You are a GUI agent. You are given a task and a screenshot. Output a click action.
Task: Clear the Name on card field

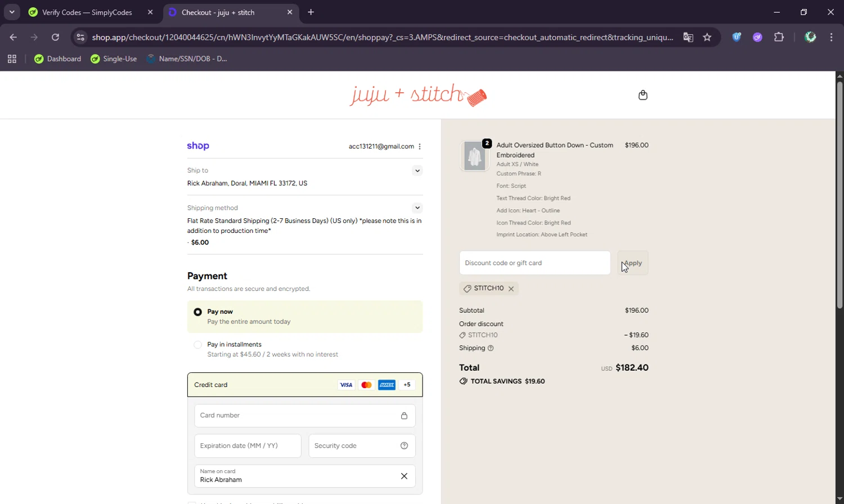[404, 476]
